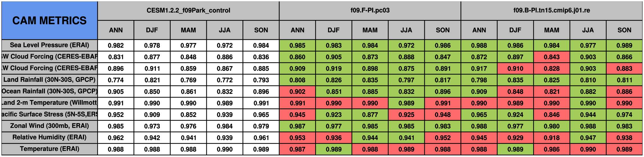Image resolution: width=644 pixels, height=157 pixels.
Task: Click the f09.B-PI.tn15.cmip6.j01.re group header
Action: point(551,11)
